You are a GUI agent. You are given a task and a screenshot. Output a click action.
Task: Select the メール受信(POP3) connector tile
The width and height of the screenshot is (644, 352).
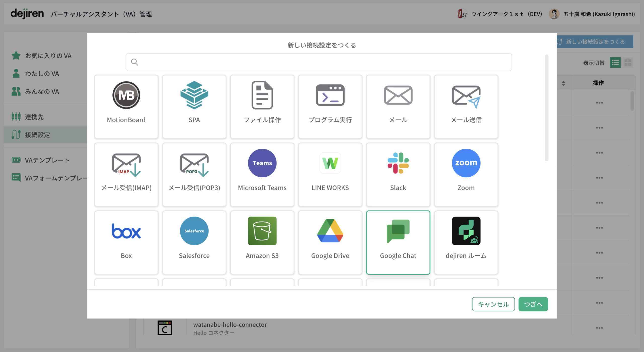coord(194,175)
